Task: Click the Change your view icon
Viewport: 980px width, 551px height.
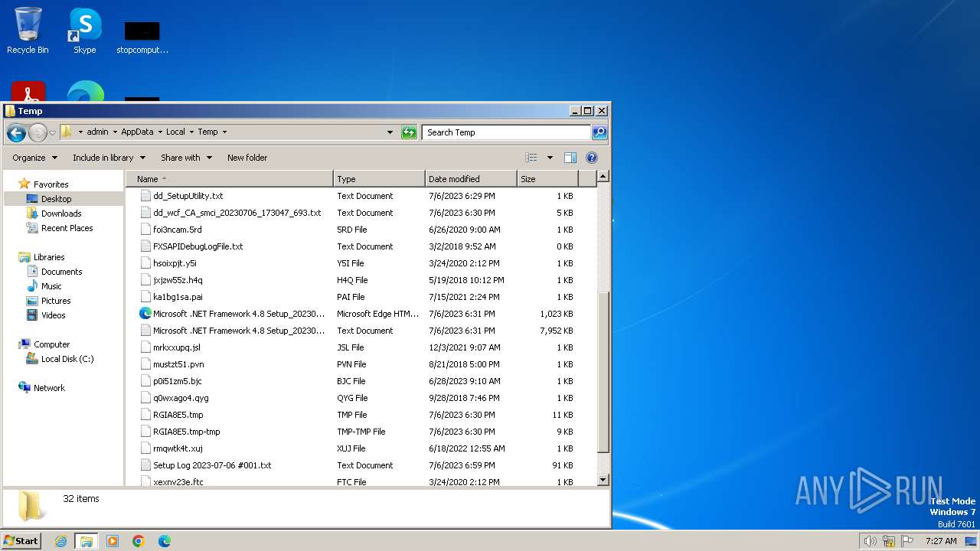Action: 531,158
